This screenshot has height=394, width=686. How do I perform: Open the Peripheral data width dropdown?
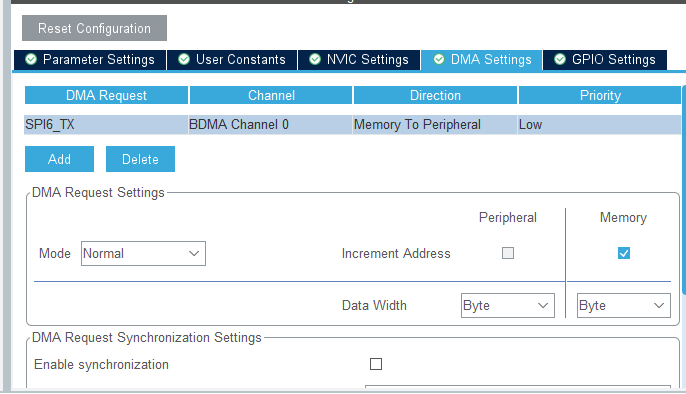pyautogui.click(x=508, y=306)
